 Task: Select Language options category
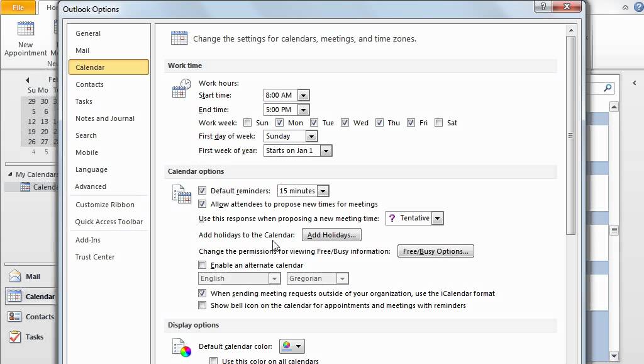coord(109,169)
